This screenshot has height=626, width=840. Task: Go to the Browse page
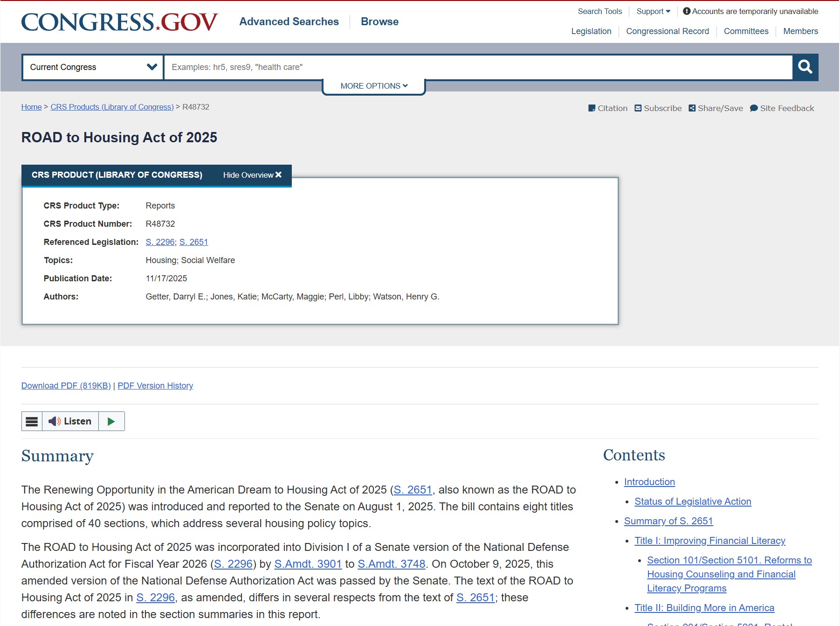point(379,21)
